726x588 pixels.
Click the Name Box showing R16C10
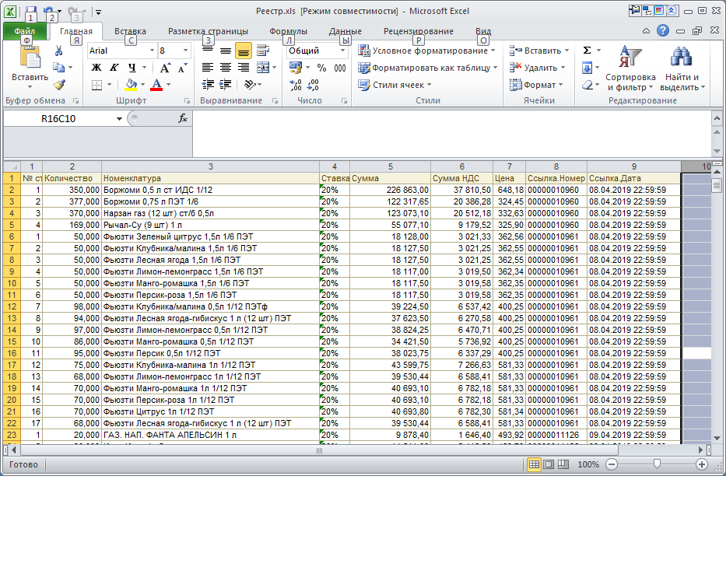pyautogui.click(x=58, y=119)
